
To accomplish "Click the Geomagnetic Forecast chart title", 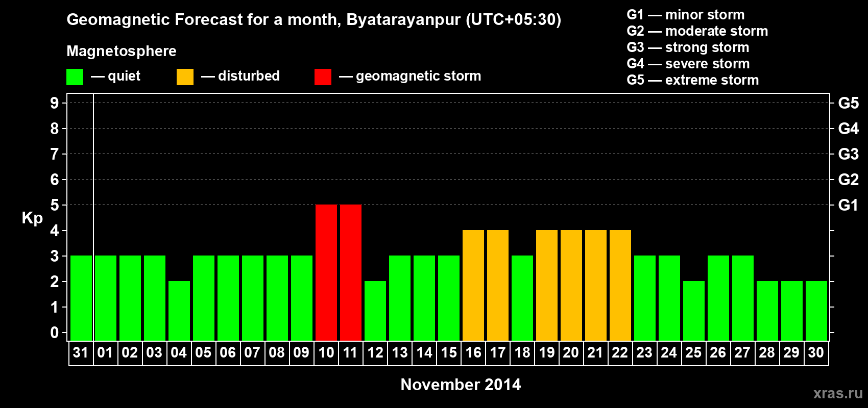I will (x=314, y=20).
